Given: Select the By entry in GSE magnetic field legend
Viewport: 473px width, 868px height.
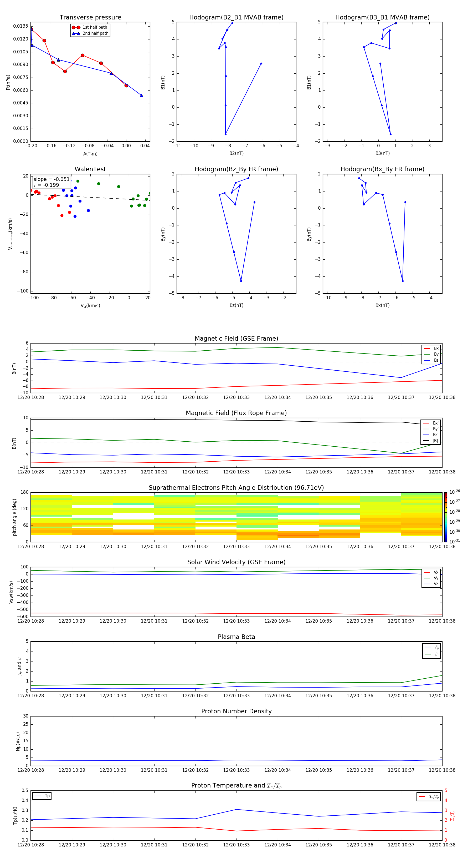Looking at the screenshot, I should [x=431, y=354].
